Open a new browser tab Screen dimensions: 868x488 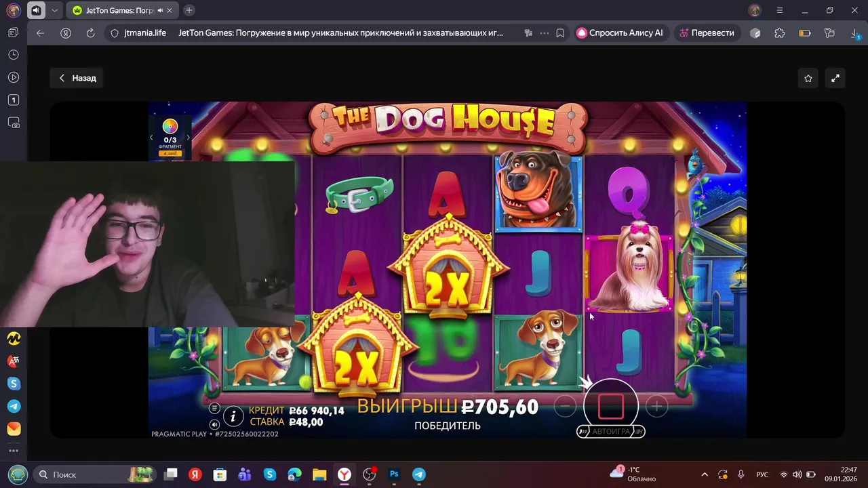[x=189, y=10]
